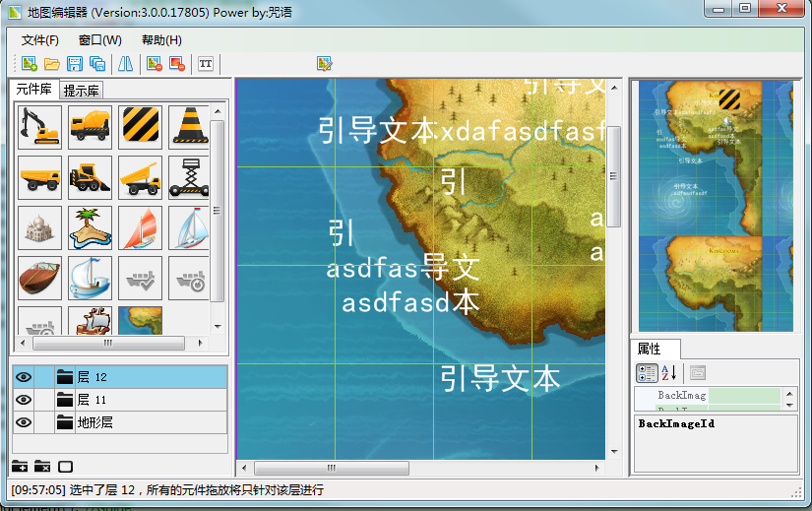
Task: Open the 窗口(W) menu
Action: 100,40
